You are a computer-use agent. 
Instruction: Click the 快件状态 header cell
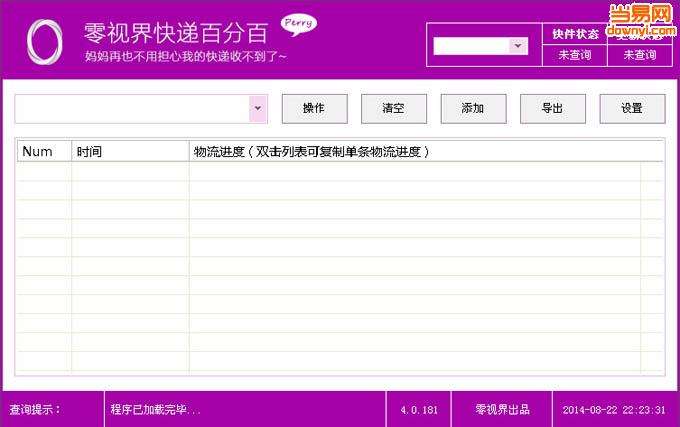tap(575, 34)
